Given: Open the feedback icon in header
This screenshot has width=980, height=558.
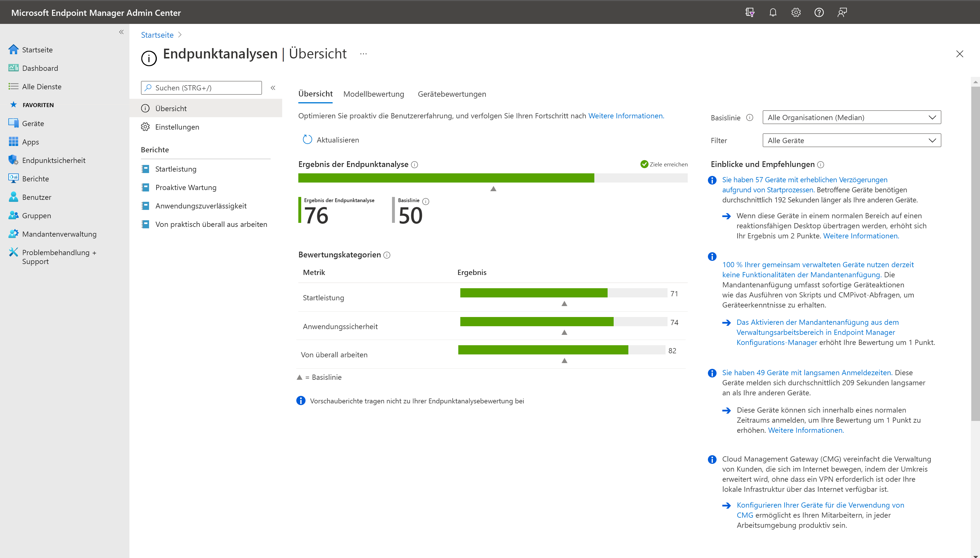Looking at the screenshot, I should tap(842, 13).
